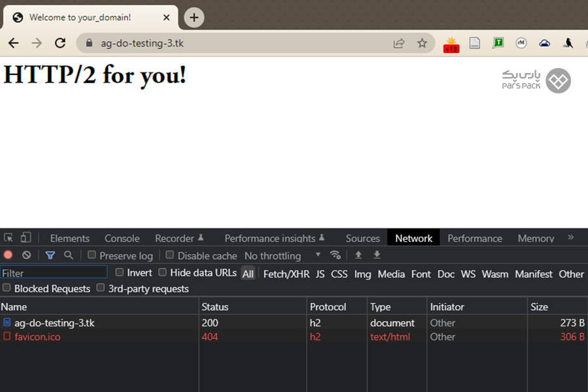The height and width of the screenshot is (392, 588).
Task: Open the No throttling dropdown
Action: coord(282,255)
